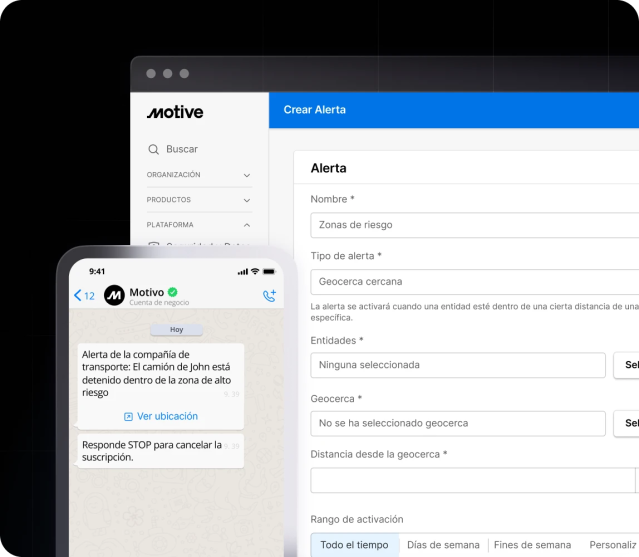The height and width of the screenshot is (557, 639).
Task: Expand the Productos sidebar section
Action: [247, 200]
